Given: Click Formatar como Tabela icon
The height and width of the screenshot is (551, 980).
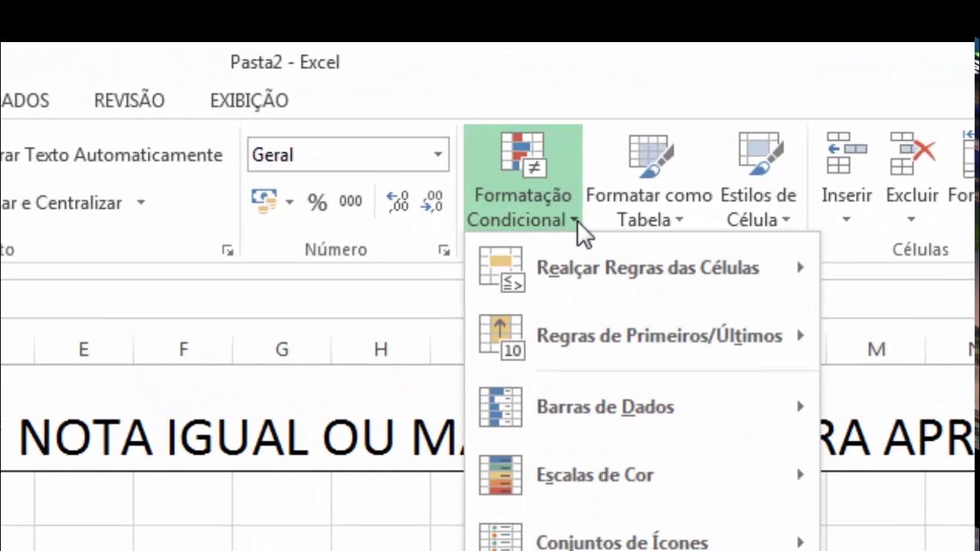Looking at the screenshot, I should click(x=649, y=155).
